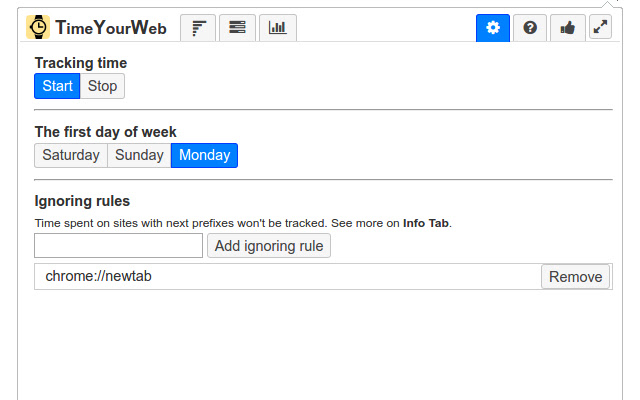The height and width of the screenshot is (400, 640).
Task: Switch to the detailed list view tab
Action: pos(237,28)
